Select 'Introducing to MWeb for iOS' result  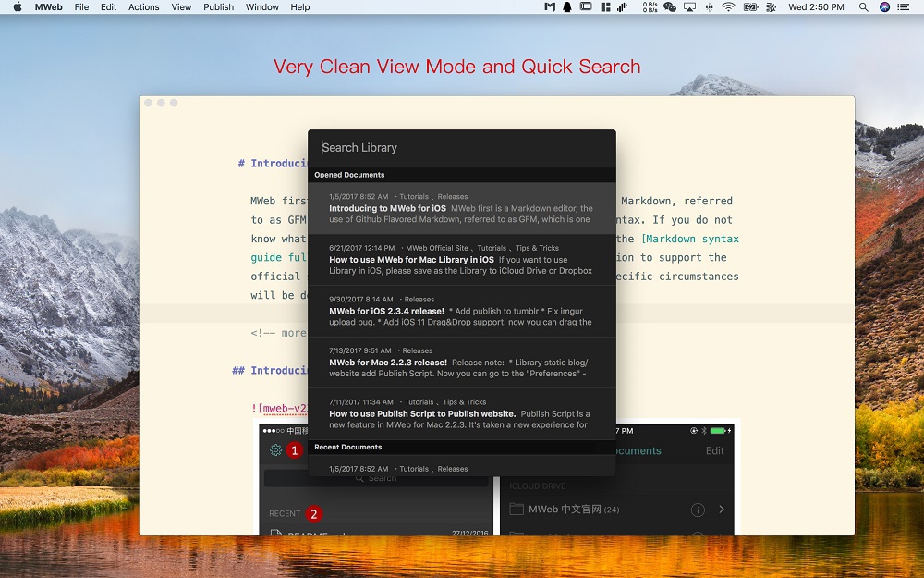pyautogui.click(x=461, y=208)
